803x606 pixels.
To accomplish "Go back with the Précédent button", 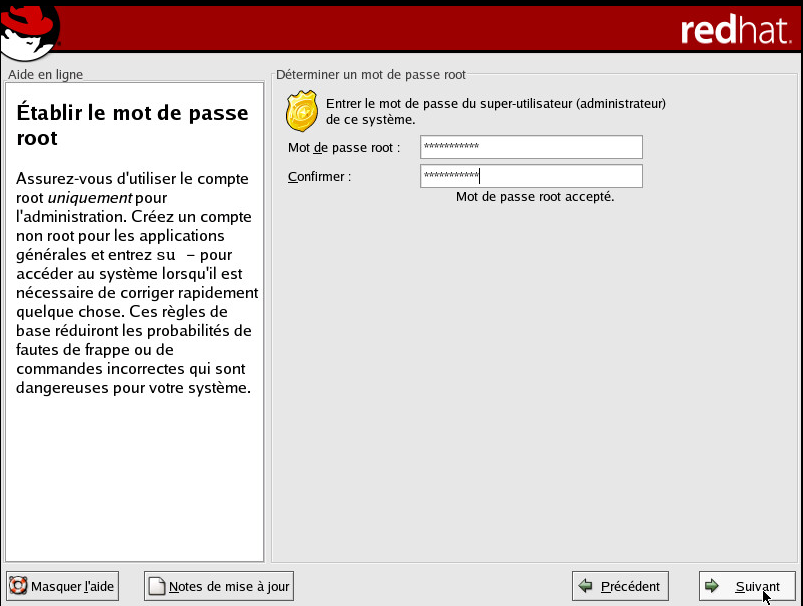I will tap(620, 586).
